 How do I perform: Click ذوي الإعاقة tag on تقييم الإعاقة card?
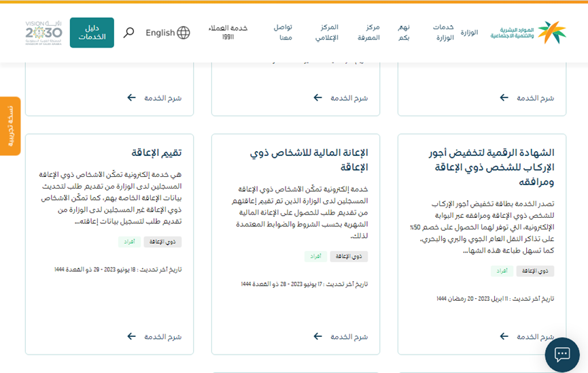[162, 242]
